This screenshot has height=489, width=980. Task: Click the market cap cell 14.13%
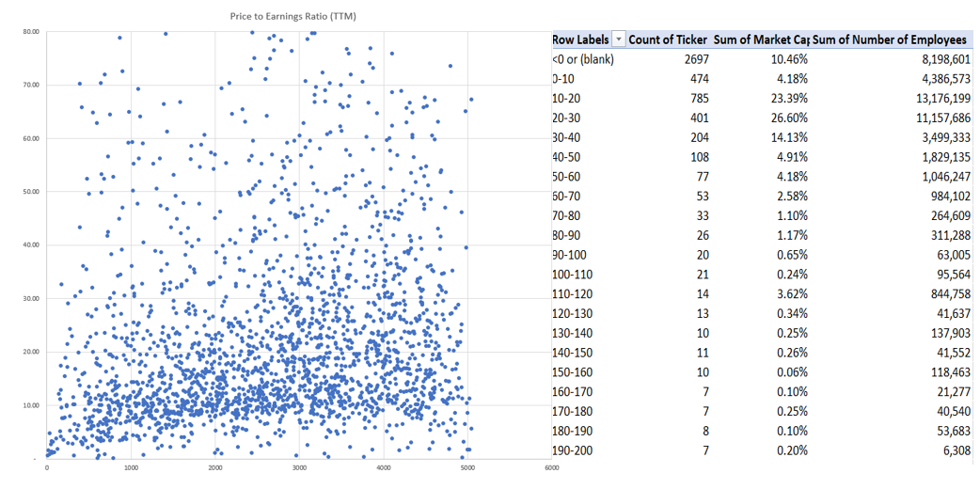coord(787,137)
